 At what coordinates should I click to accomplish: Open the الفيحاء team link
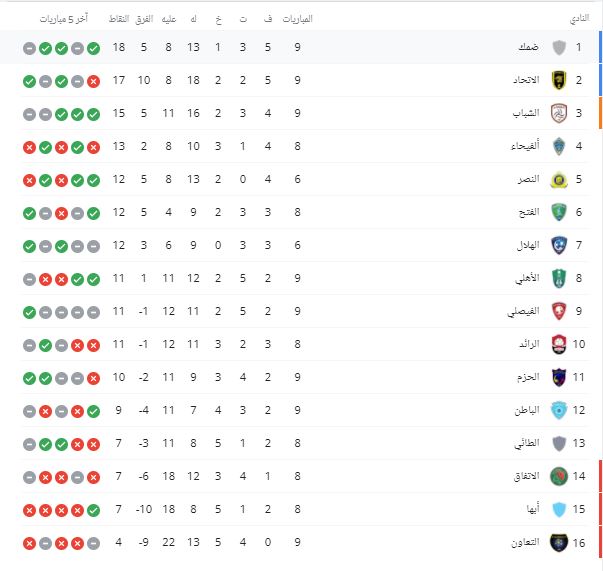[x=525, y=146]
